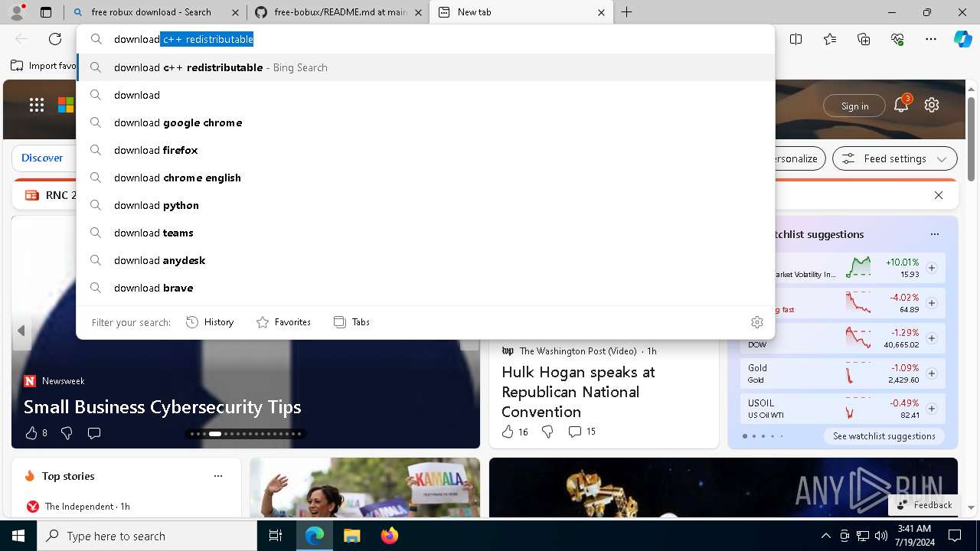This screenshot has height=551, width=980.
Task: Refresh the page with reload icon
Action: point(55,39)
